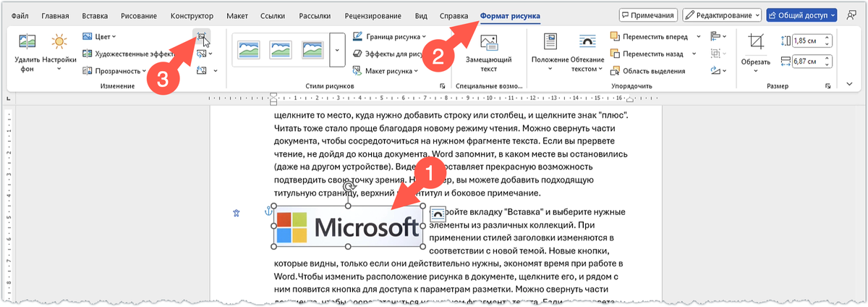Click the rotation handle above the picture
This screenshot has width=868, height=307.
point(349,187)
